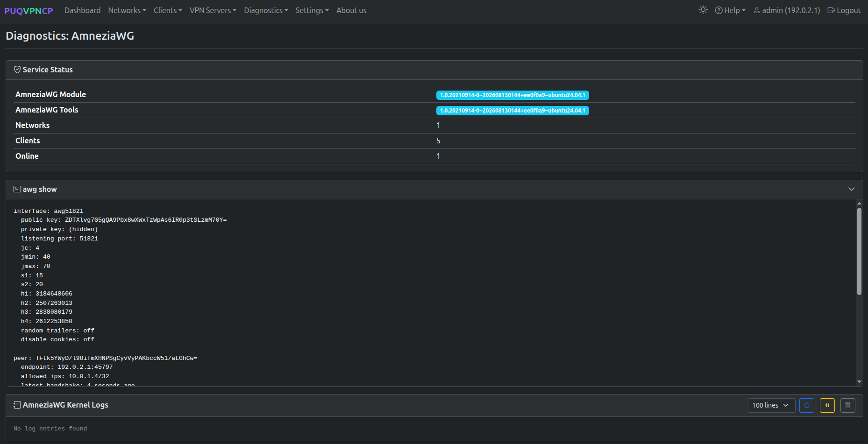Screen dimensions: 868x444
Task: Open the admin (192.0.2.1) user profile
Action: (x=787, y=10)
